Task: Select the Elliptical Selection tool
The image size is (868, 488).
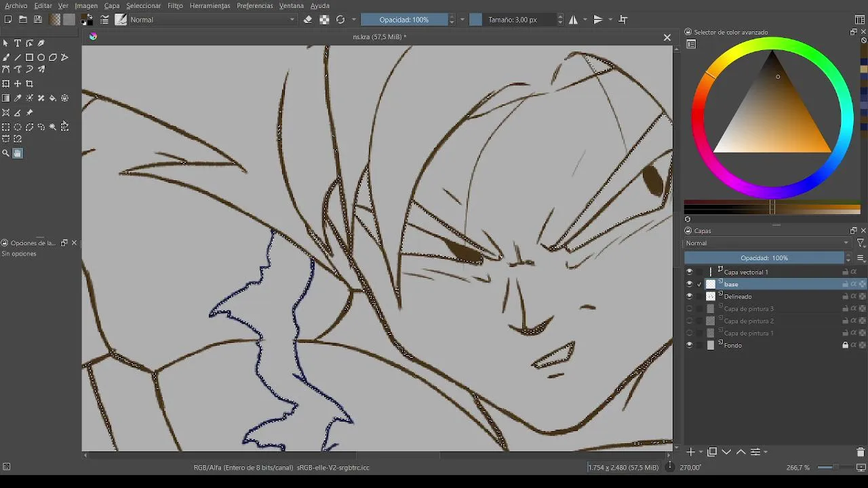Action: tap(18, 127)
